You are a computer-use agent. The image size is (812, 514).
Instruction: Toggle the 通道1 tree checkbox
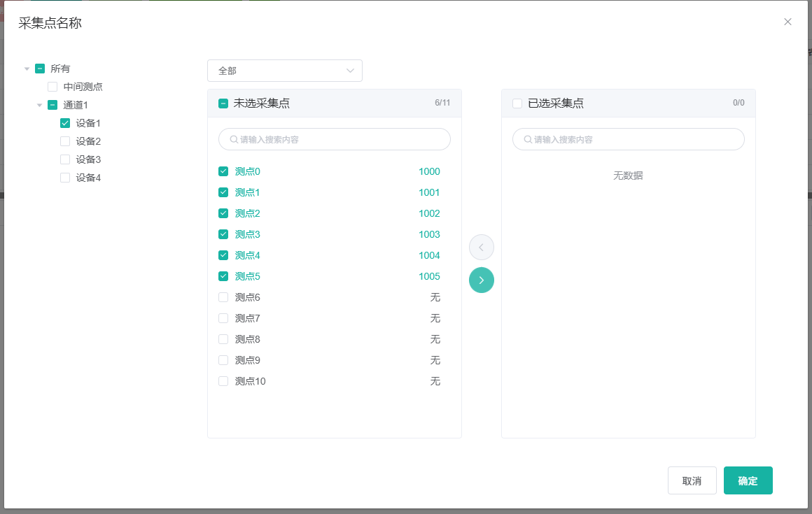click(x=52, y=105)
